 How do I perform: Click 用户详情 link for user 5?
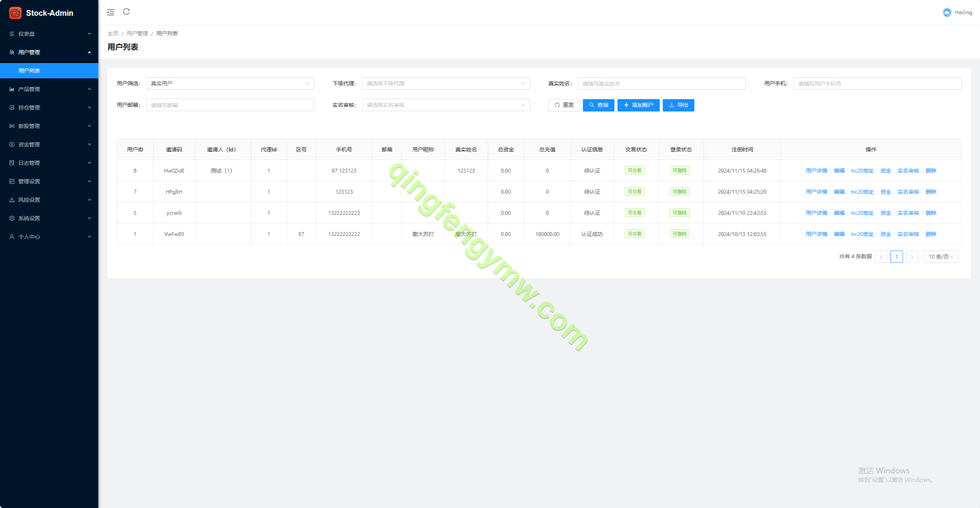tap(816, 213)
